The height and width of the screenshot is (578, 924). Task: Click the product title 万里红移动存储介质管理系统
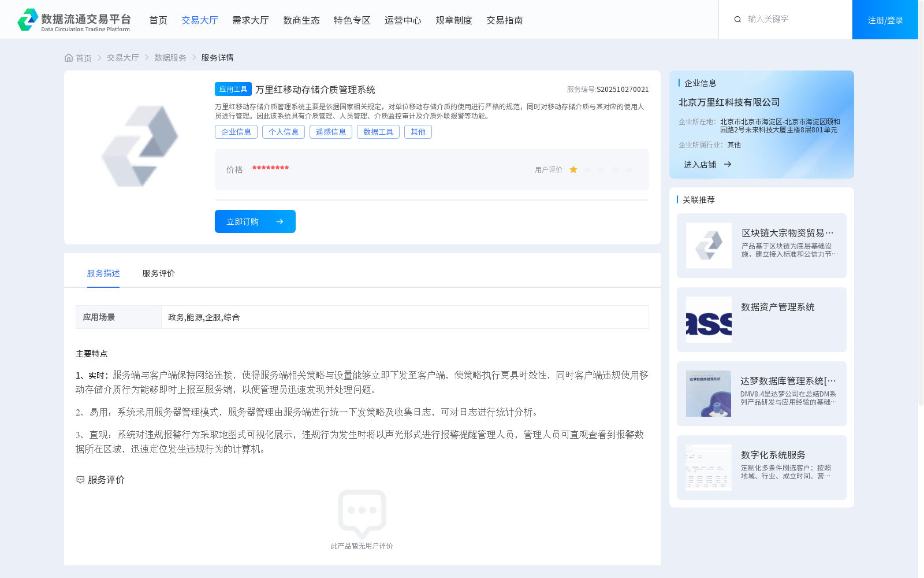pos(315,90)
